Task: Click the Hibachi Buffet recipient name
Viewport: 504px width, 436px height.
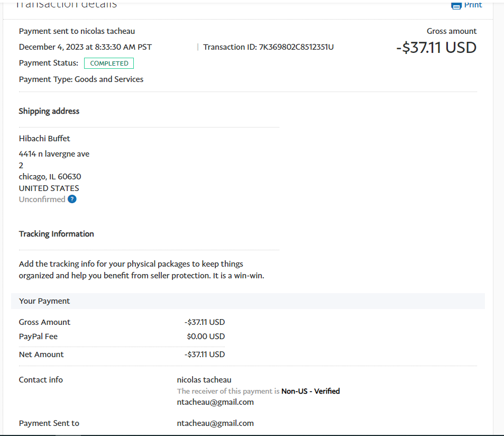Action: pos(44,139)
